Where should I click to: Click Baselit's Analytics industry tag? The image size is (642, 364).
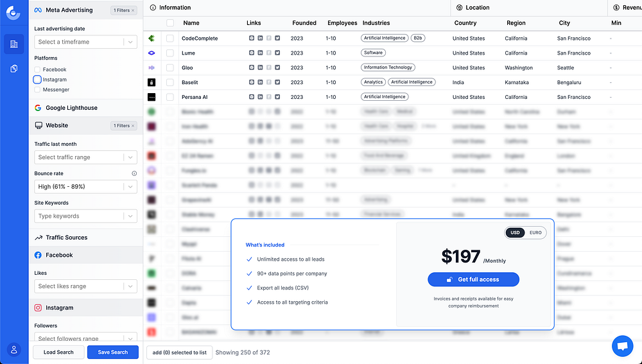(x=373, y=82)
